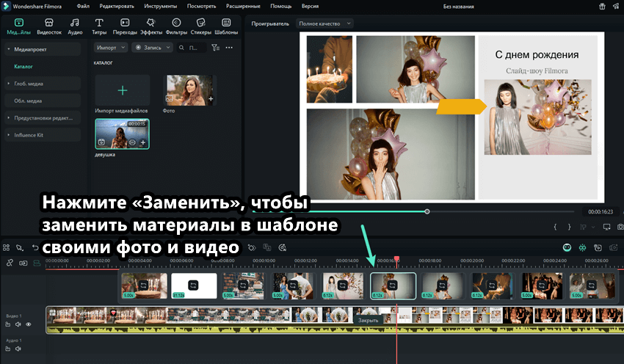Open the Инструменты menu
624x364 pixels.
tap(160, 6)
